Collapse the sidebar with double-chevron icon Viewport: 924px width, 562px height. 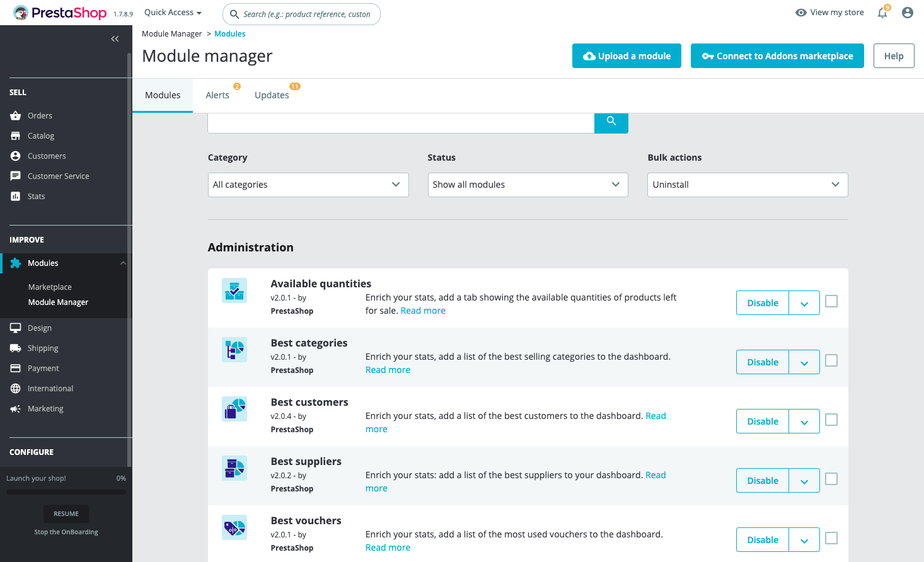point(115,38)
